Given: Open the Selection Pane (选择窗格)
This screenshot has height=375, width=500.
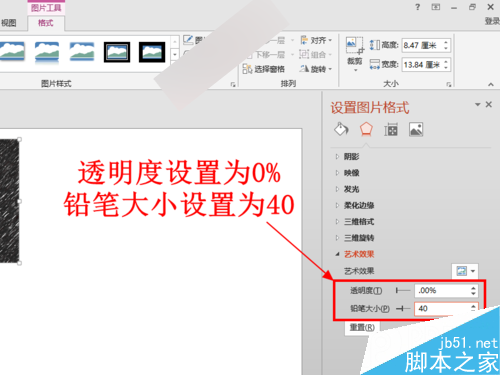Looking at the screenshot, I should tap(264, 69).
